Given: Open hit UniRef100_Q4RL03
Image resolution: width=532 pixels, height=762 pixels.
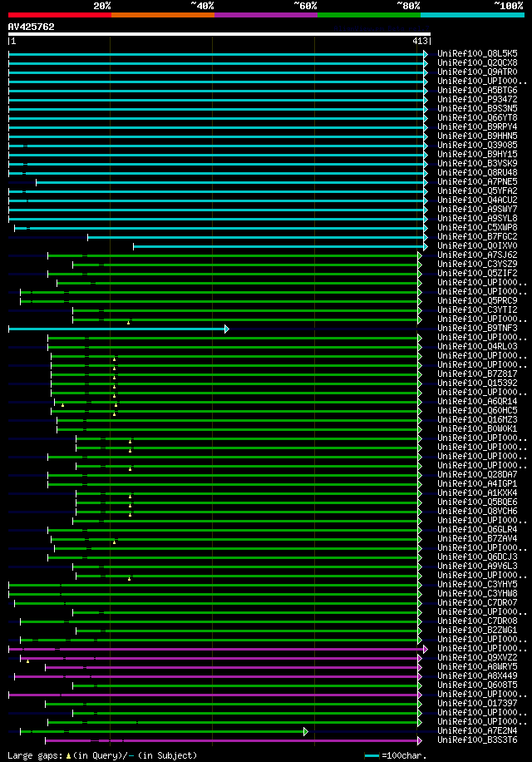Looking at the screenshot, I should (477, 347).
